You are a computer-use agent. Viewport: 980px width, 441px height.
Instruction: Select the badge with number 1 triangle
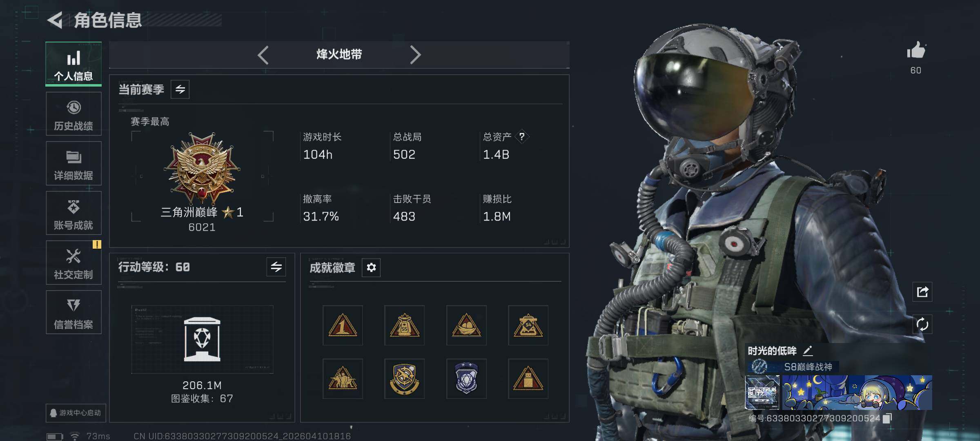(x=343, y=325)
